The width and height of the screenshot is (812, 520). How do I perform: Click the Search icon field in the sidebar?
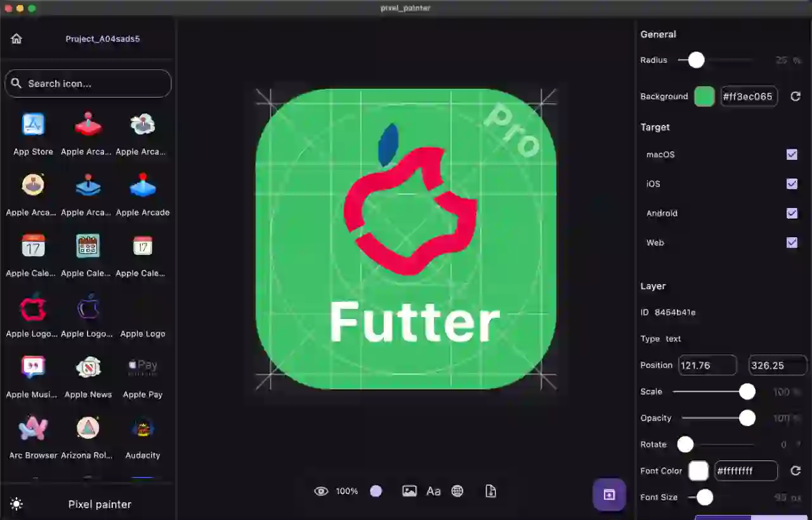(x=88, y=83)
